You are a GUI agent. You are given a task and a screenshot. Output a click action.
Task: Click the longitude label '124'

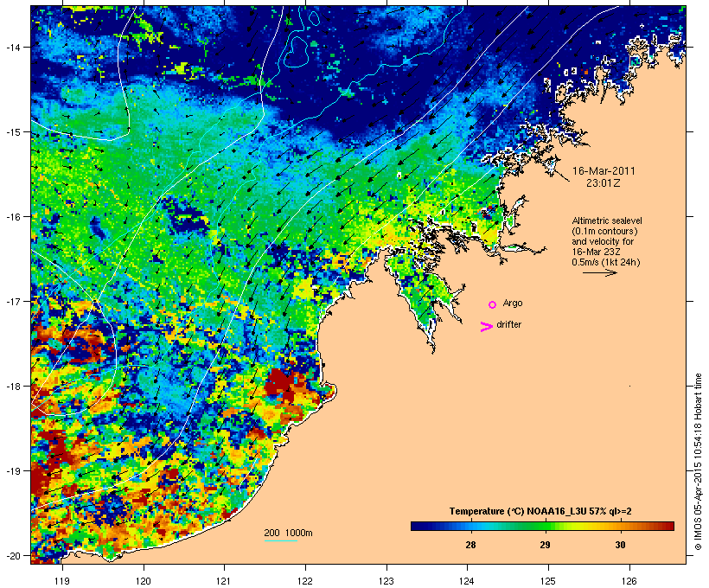coord(467,581)
